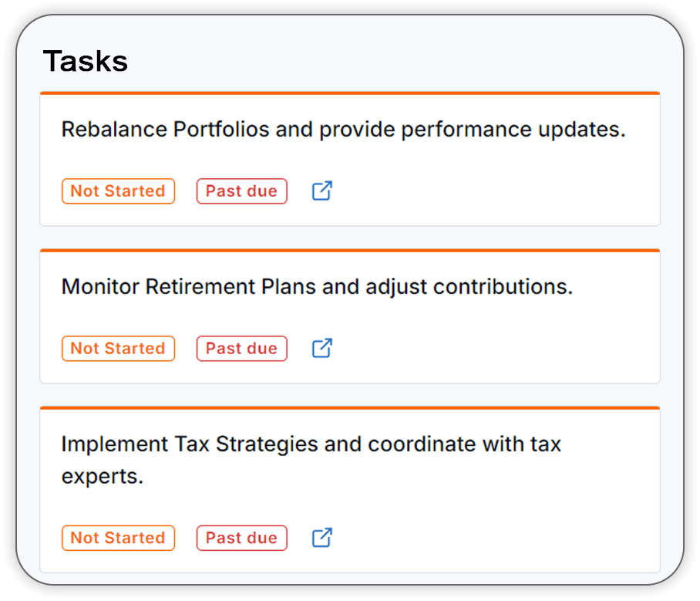Open 'Monitor Retirement Plans and adjust contributions' title
The image size is (700, 601).
(x=317, y=287)
